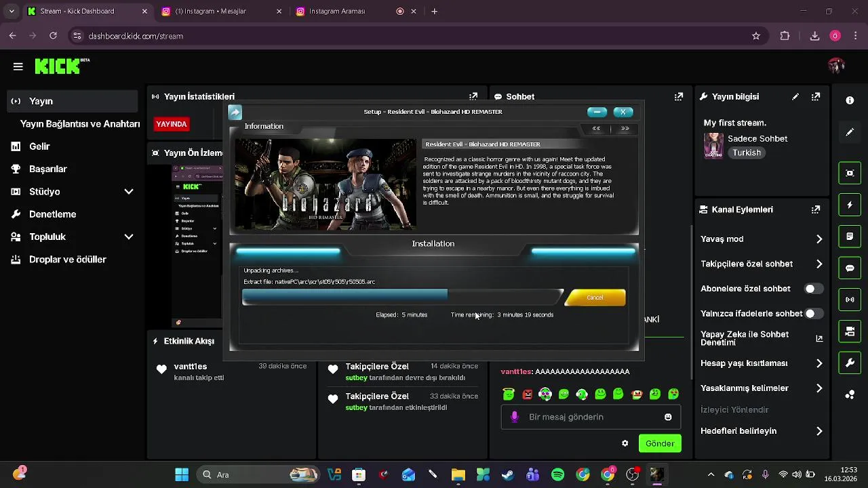Click installer previous page «« button

click(x=596, y=128)
